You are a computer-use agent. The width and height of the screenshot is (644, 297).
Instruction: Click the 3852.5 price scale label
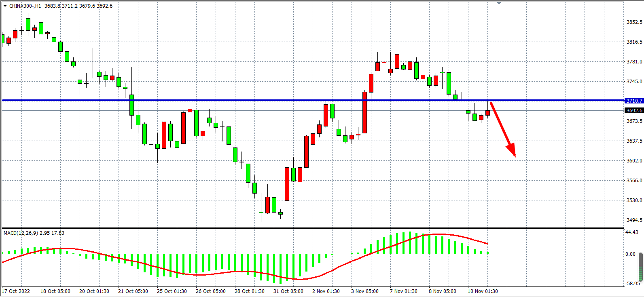click(634, 22)
